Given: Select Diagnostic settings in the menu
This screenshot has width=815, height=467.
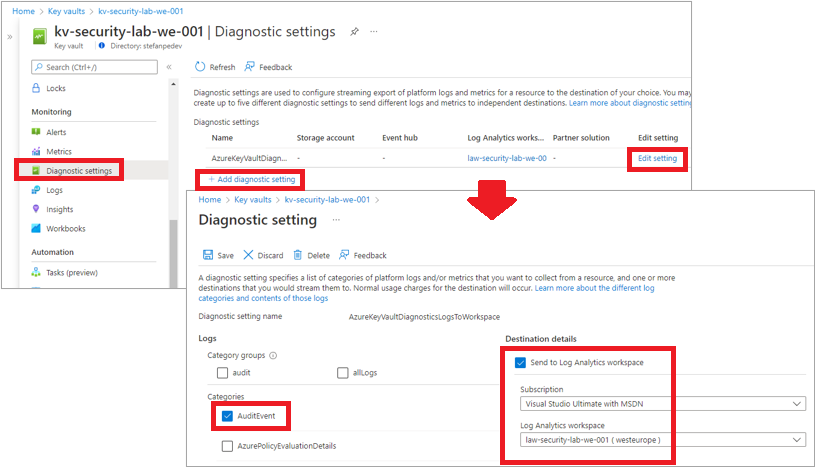Looking at the screenshot, I should 78,171.
